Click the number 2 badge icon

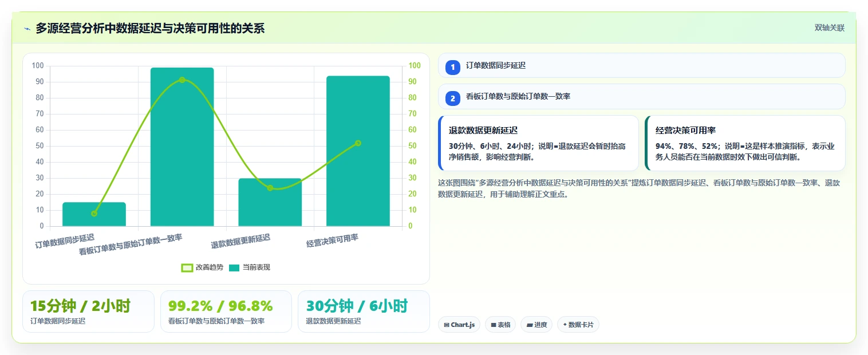point(453,98)
